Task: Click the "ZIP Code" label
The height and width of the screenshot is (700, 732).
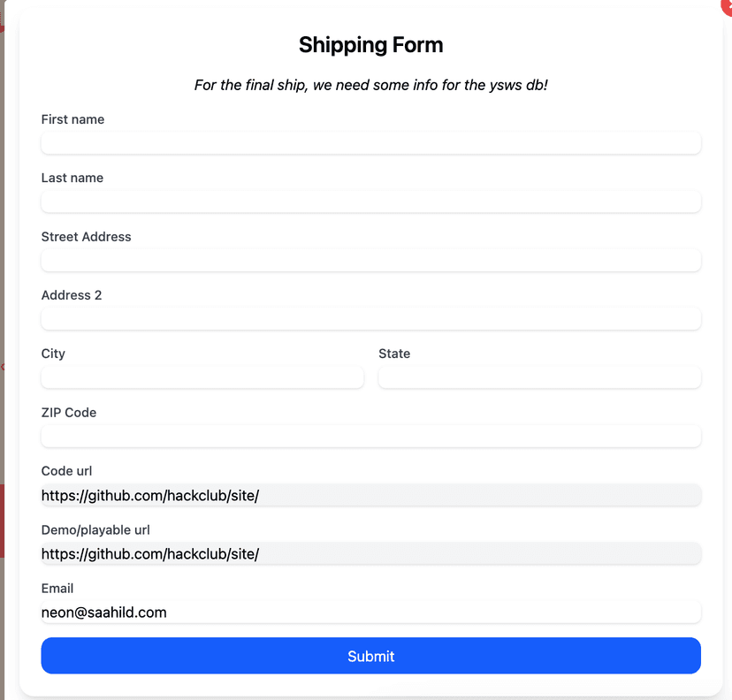Action: click(69, 413)
